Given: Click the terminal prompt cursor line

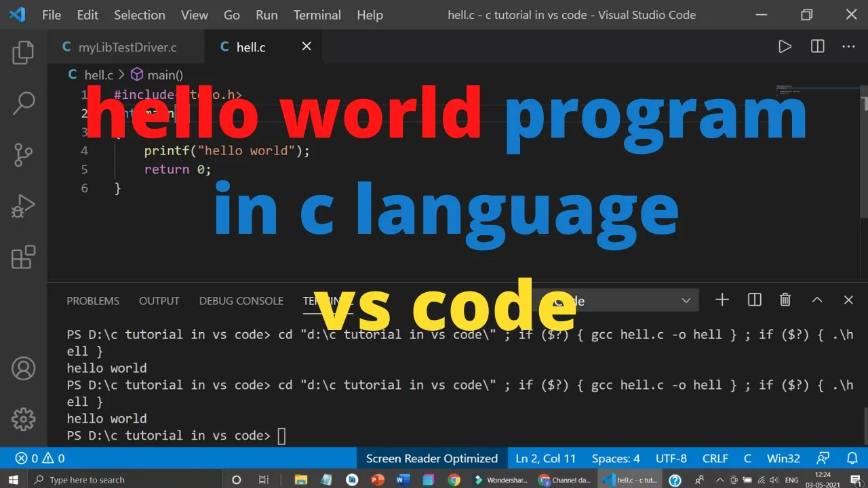Looking at the screenshot, I should [176, 435].
